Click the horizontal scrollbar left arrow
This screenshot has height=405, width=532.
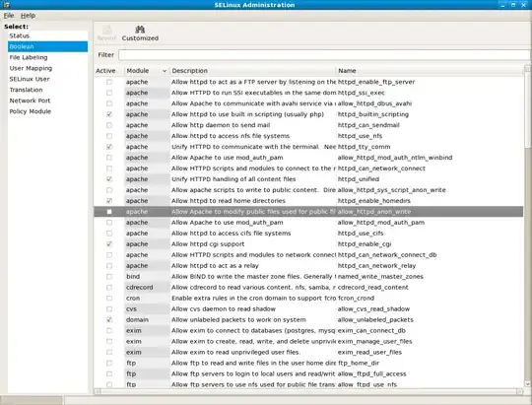pos(98,391)
